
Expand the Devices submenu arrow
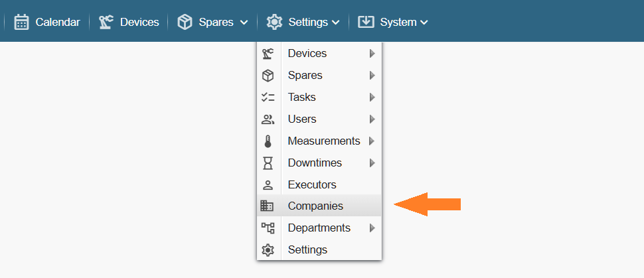(x=372, y=53)
